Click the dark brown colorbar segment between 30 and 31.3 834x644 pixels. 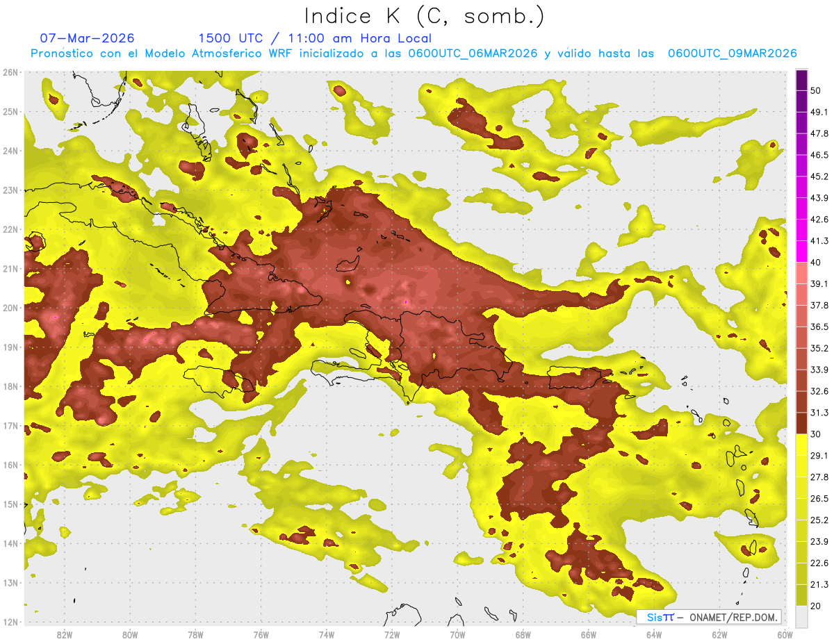point(801,423)
